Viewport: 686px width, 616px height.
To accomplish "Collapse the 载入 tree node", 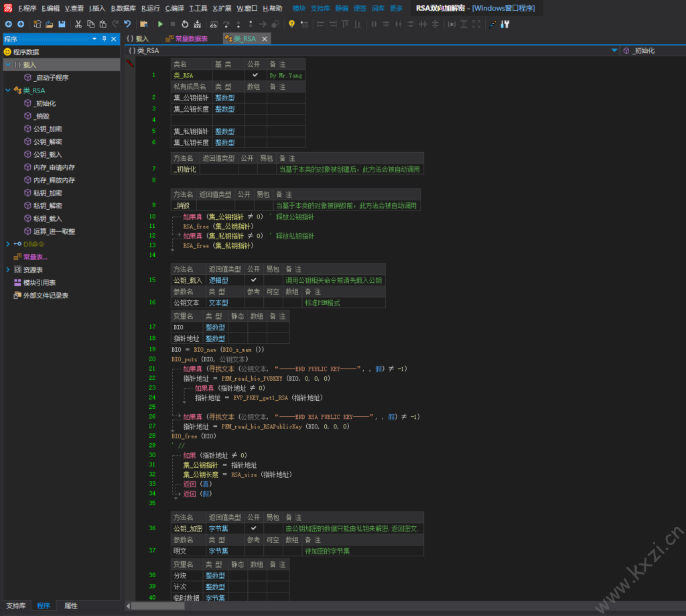I will [8, 65].
